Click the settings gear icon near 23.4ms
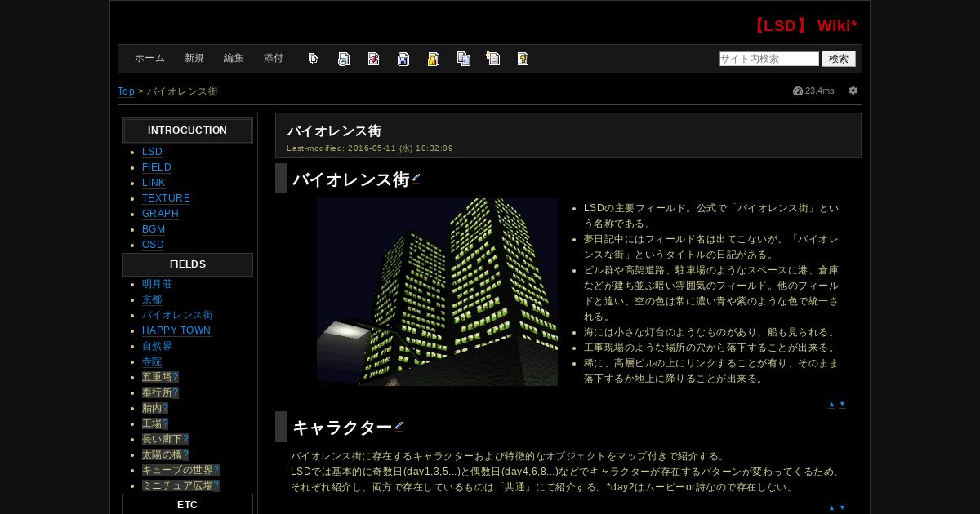 click(x=853, y=91)
